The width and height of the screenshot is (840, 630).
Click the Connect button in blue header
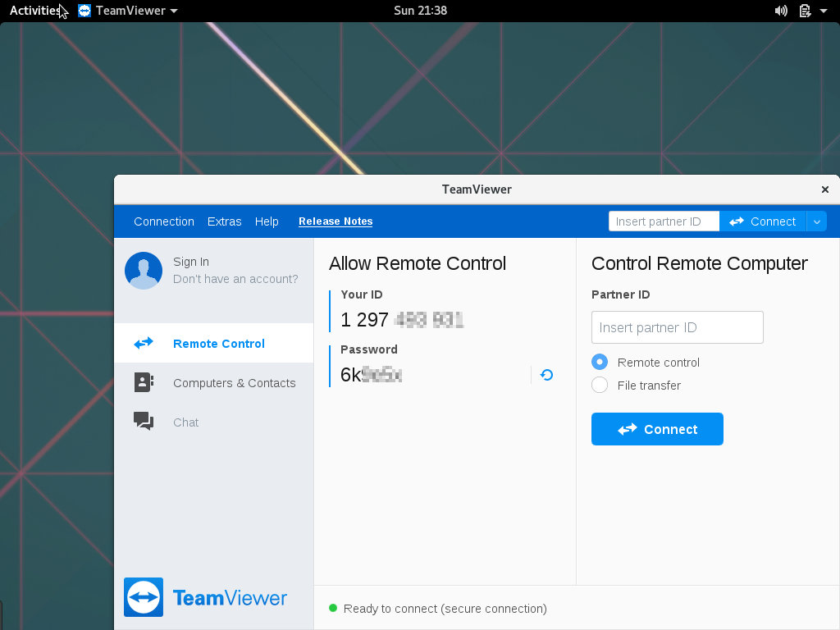[x=763, y=221]
